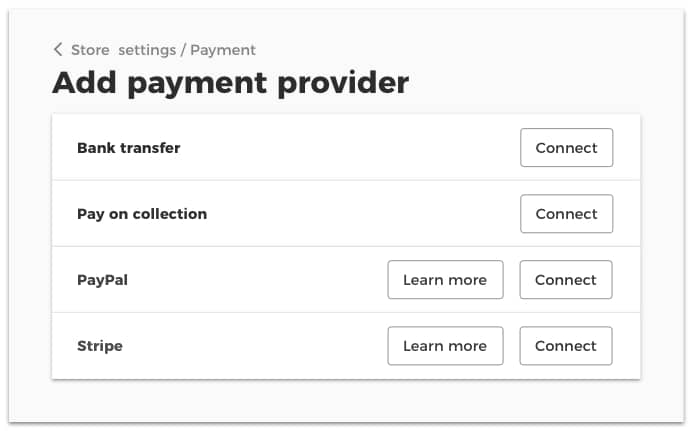Screen dimensions: 693x431
Task: Click the breadcrumb slash separator
Action: 184,49
